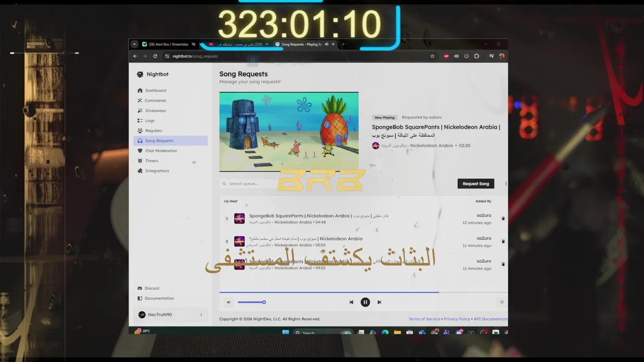Mute the song player volume
Viewport: 644px width, 362px height.
point(228,302)
